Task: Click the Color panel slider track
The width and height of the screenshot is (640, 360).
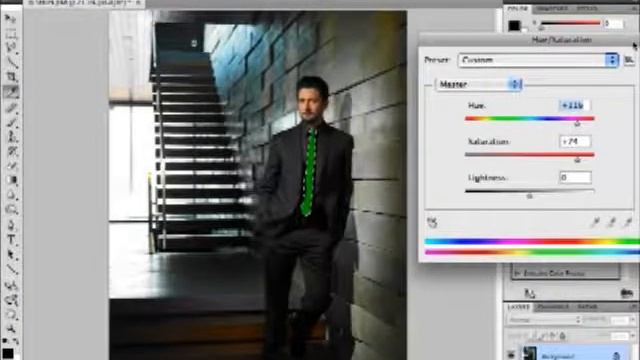Action: pos(571,23)
